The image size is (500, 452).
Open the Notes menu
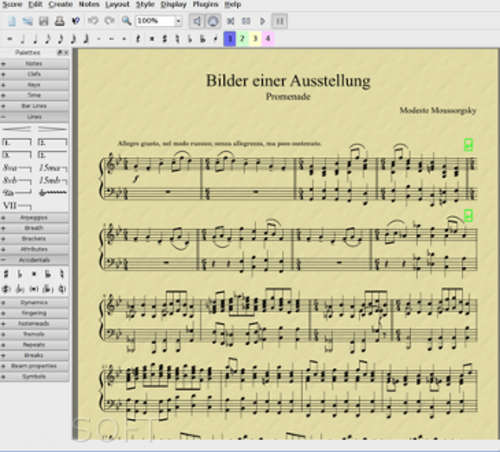[89, 4]
